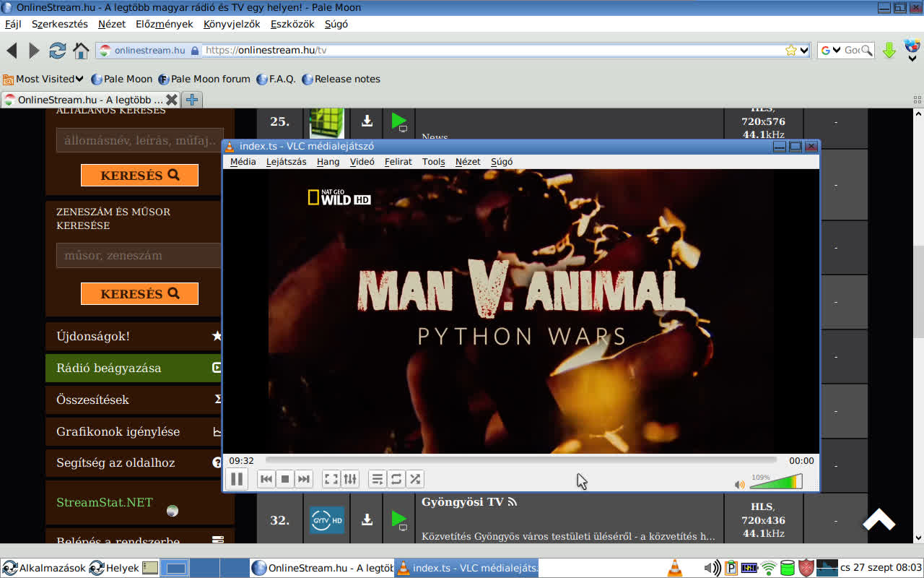This screenshot has width=924, height=578.
Task: Reload the page in Pale Moon
Action: coord(57,51)
